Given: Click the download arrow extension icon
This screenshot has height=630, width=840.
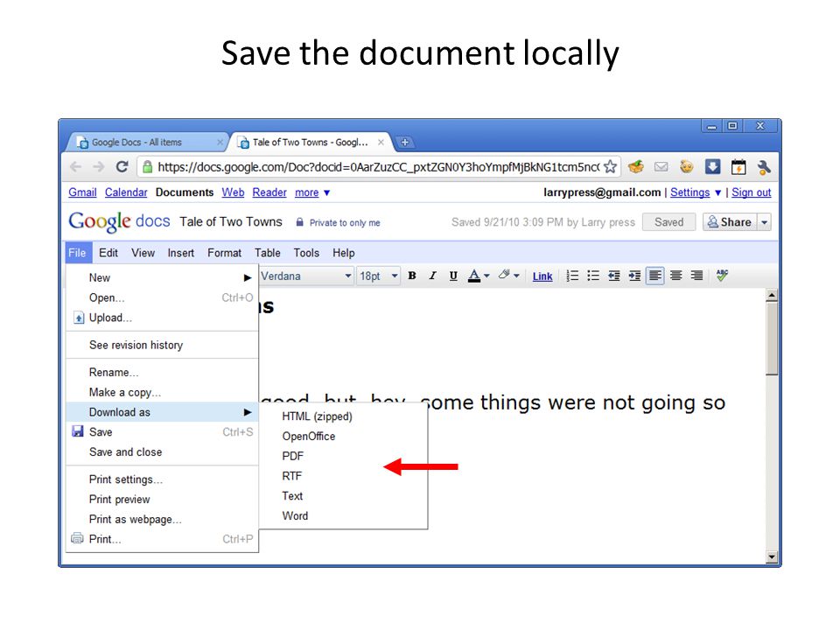Looking at the screenshot, I should [712, 166].
